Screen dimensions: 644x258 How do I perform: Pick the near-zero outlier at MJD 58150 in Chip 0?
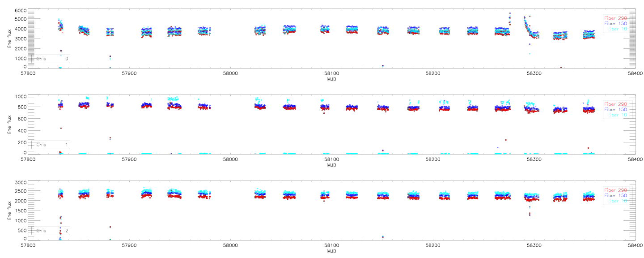[x=383, y=66]
